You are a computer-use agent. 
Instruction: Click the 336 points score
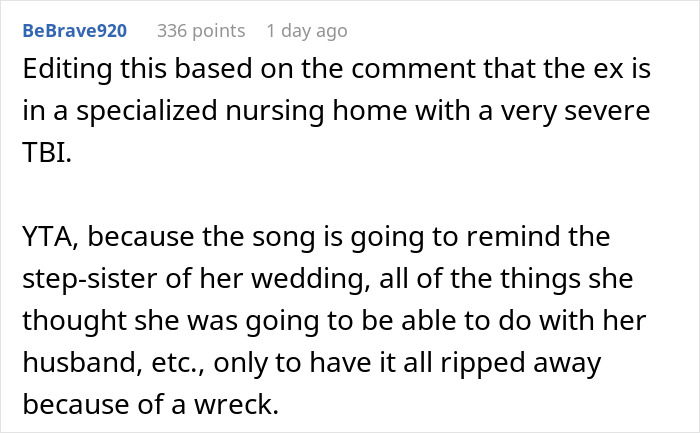pyautogui.click(x=200, y=31)
